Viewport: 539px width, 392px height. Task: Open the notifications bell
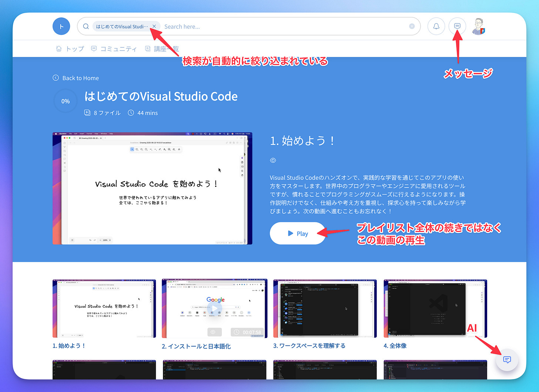pos(436,26)
